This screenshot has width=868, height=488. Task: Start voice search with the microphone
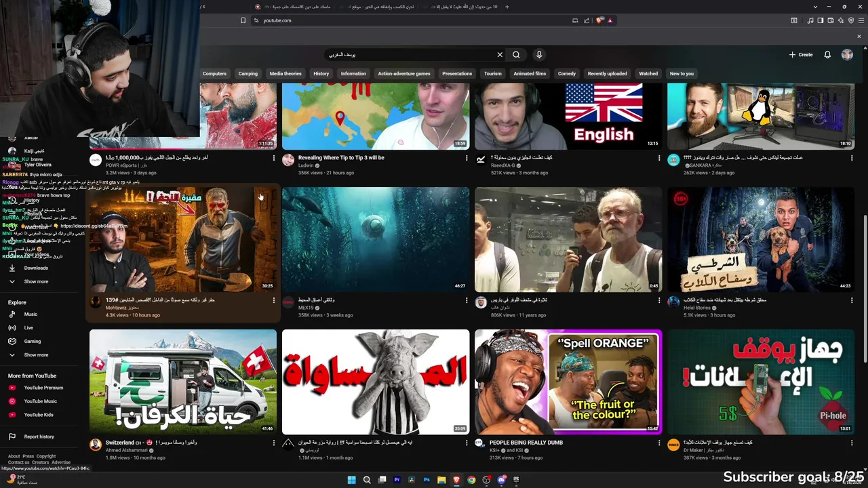click(x=539, y=55)
